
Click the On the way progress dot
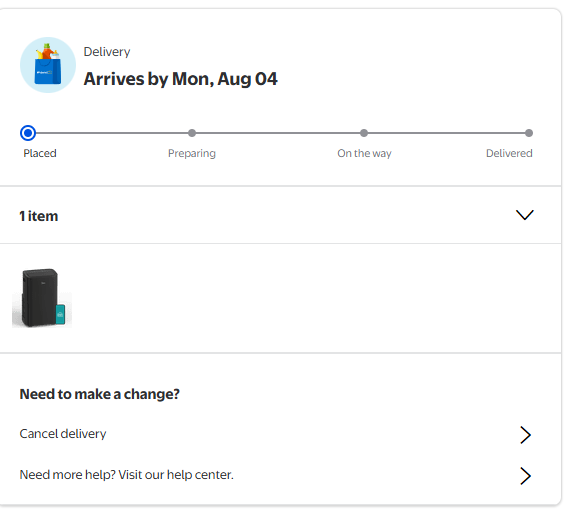364,133
